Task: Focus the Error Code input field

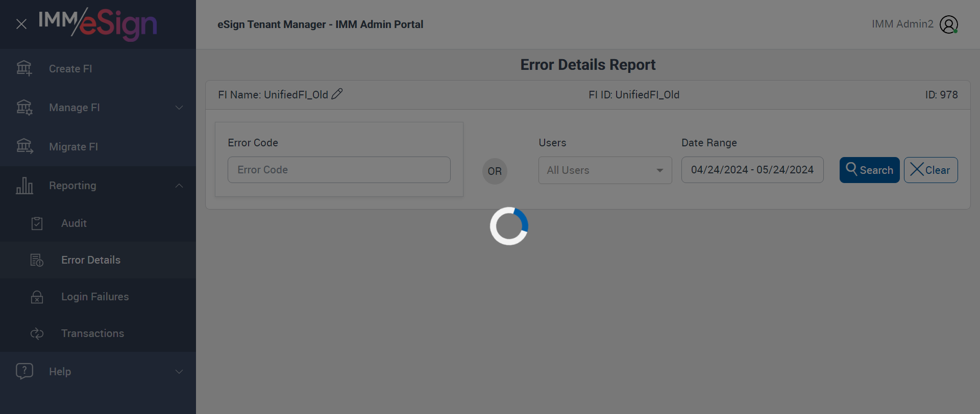Action: coord(339,170)
